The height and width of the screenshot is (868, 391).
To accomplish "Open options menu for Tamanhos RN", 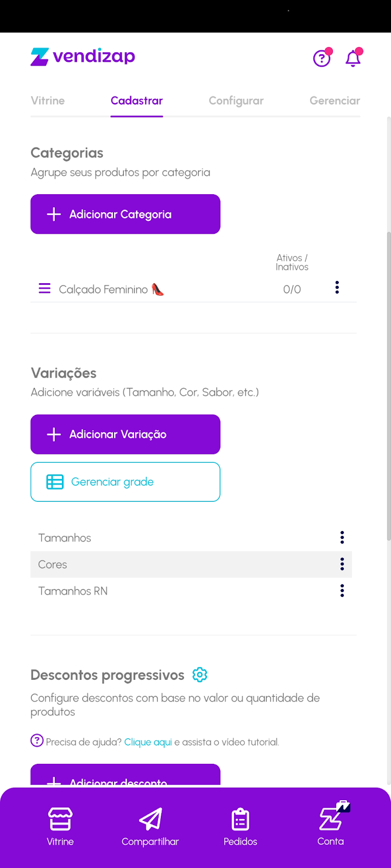I will pyautogui.click(x=342, y=591).
